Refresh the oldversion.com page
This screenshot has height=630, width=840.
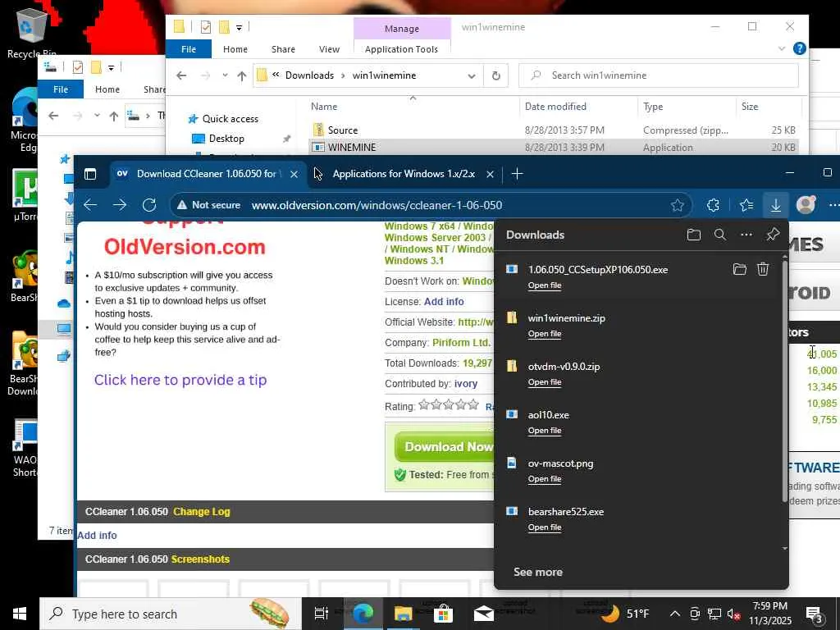coord(149,204)
